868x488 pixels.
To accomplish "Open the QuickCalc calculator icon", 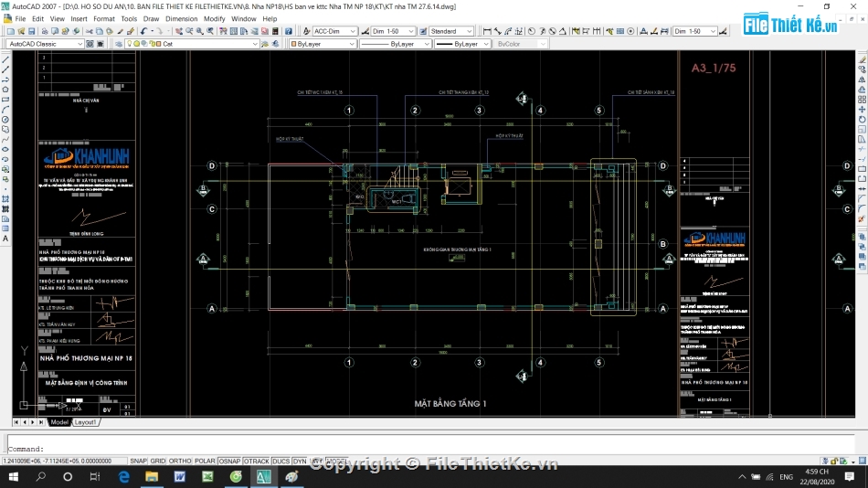I will point(275,32).
